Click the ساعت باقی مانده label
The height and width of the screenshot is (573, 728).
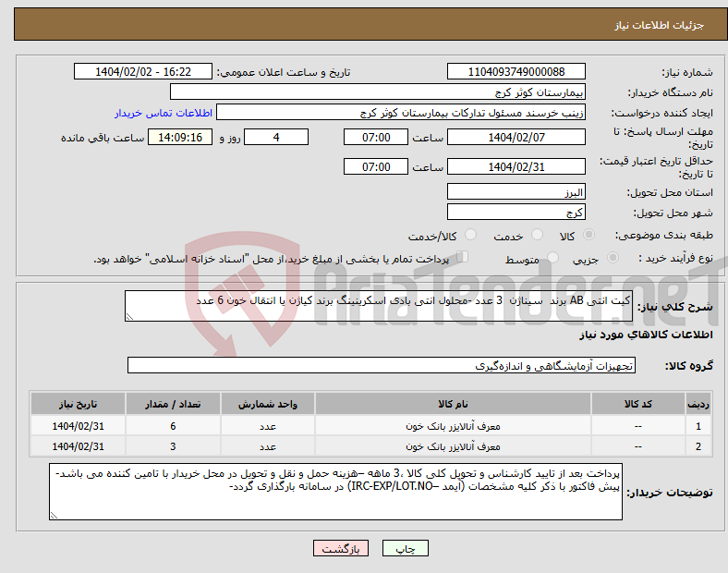click(103, 138)
